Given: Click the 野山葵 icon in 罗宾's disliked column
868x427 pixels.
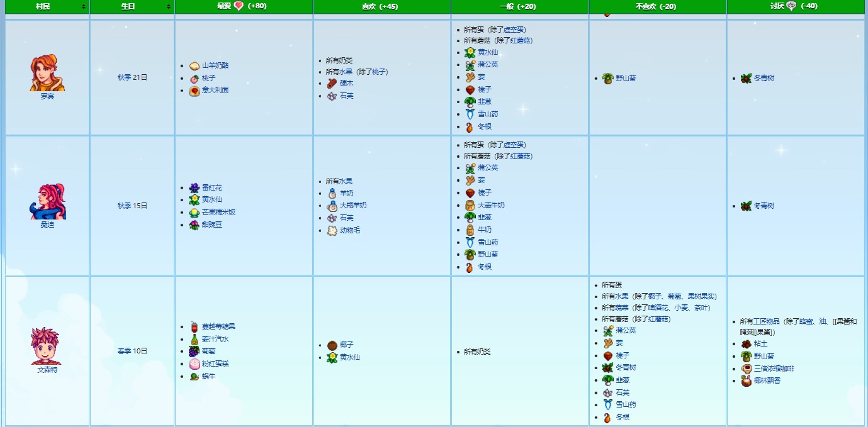Looking at the screenshot, I should [x=607, y=78].
